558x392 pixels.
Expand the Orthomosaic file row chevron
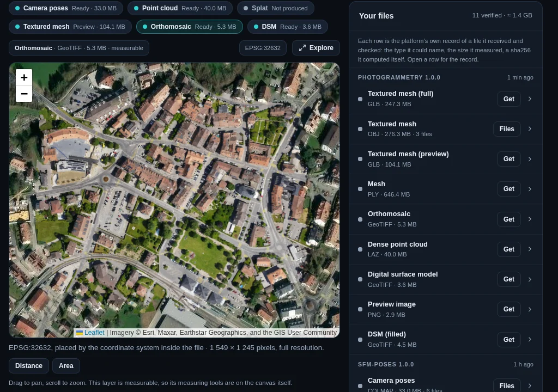coord(530,219)
